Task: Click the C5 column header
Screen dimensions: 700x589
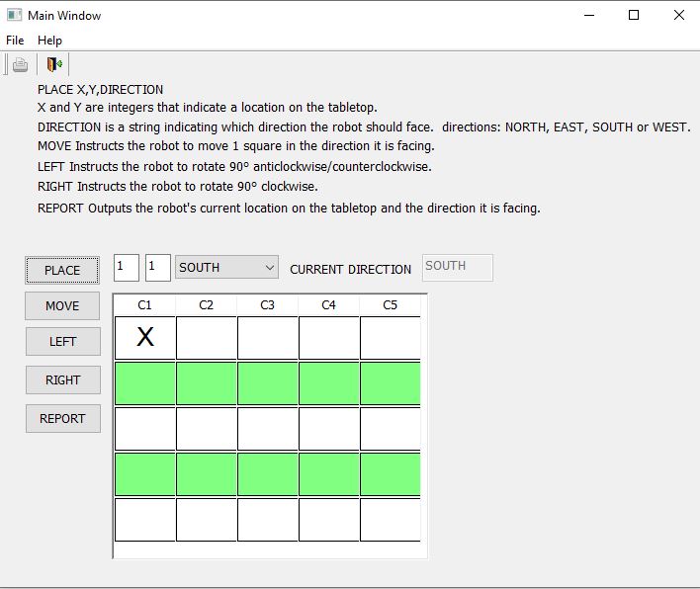Action: tap(390, 305)
